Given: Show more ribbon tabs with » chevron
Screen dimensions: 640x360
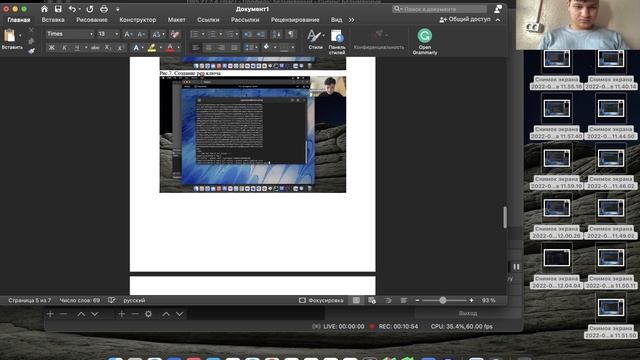Looking at the screenshot, I should click(x=351, y=20).
